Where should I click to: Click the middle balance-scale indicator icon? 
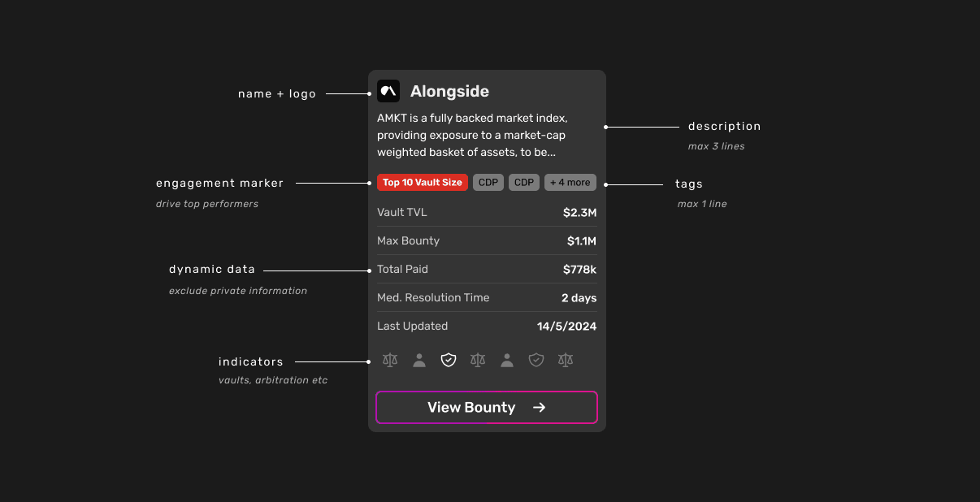click(478, 360)
